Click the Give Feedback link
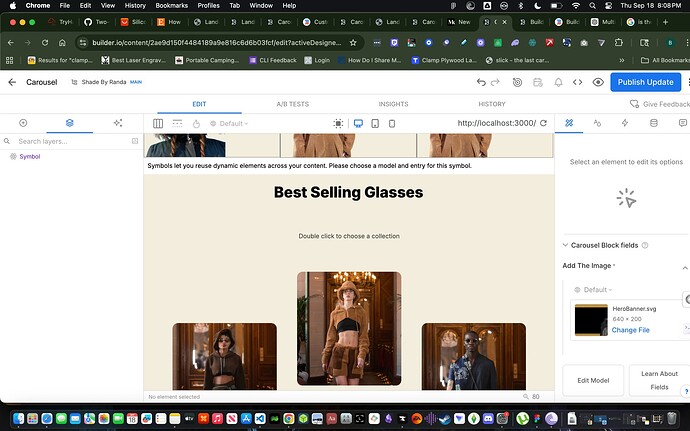The width and height of the screenshot is (690, 431). click(660, 104)
